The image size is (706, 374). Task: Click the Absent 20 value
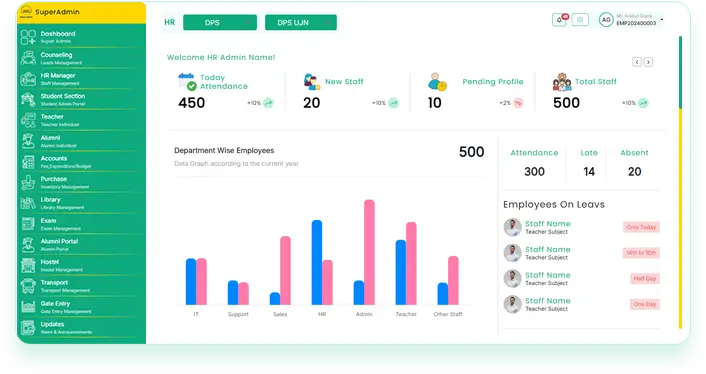coord(634,171)
